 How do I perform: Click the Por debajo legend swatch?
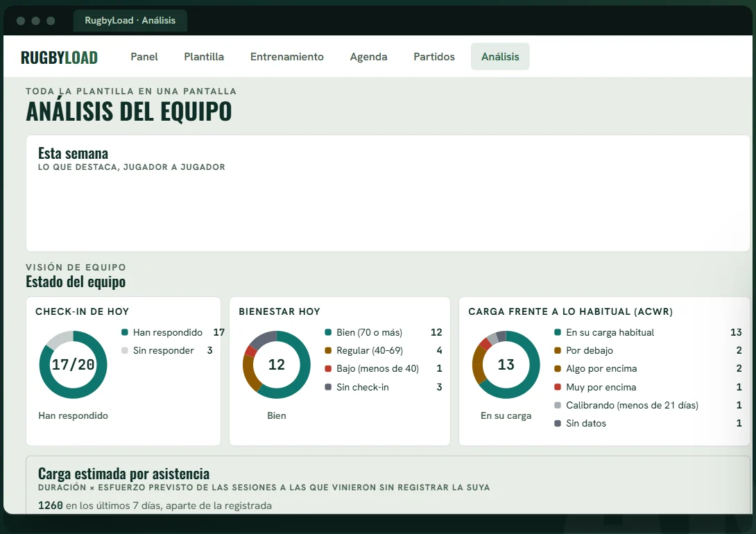558,350
